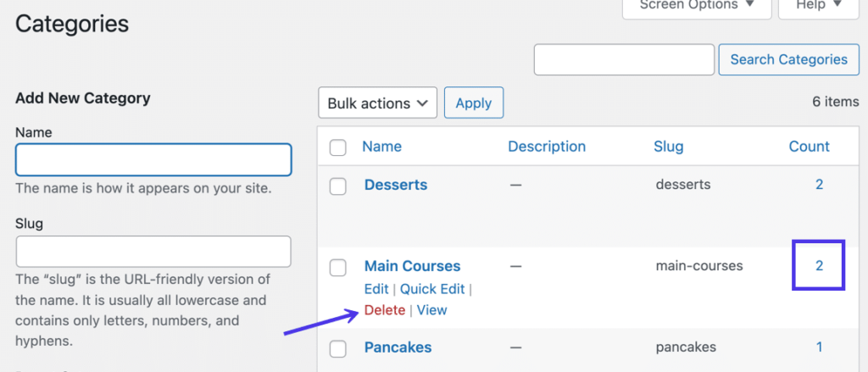Image resolution: width=868 pixels, height=372 pixels.
Task: Open Quick Edit for Main Courses
Action: click(432, 289)
